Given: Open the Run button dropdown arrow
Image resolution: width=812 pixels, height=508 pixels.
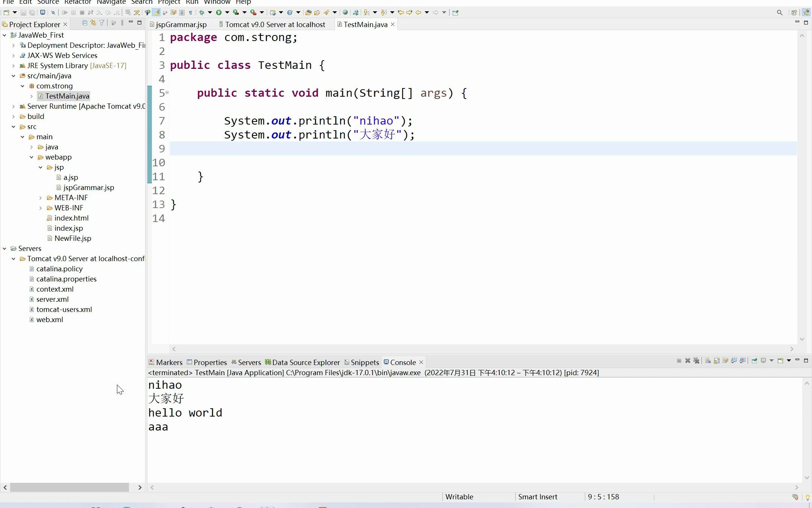Looking at the screenshot, I should [227, 12].
